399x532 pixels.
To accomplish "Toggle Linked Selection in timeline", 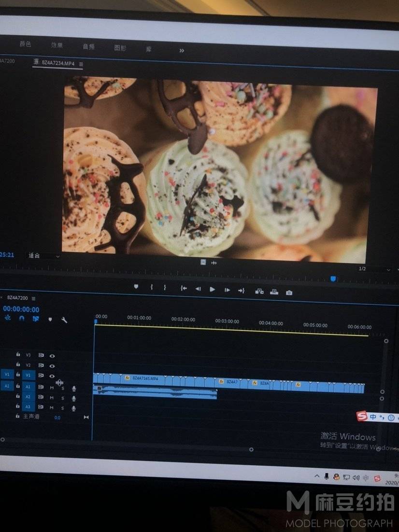I will click(x=36, y=319).
